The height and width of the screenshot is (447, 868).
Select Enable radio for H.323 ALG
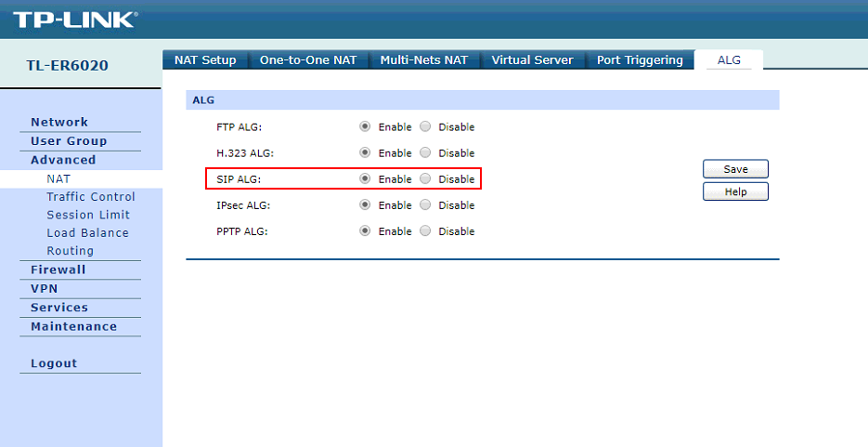365,153
